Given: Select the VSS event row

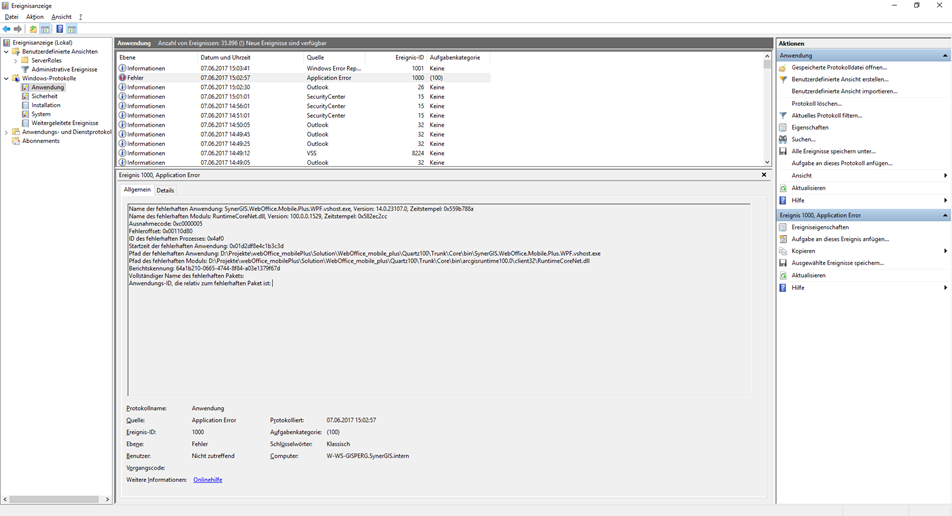Looking at the screenshot, I should point(304,153).
